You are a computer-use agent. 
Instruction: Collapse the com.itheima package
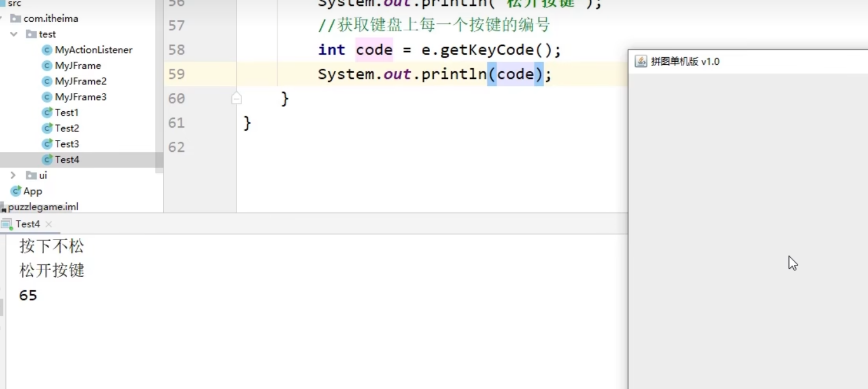[x=2, y=19]
